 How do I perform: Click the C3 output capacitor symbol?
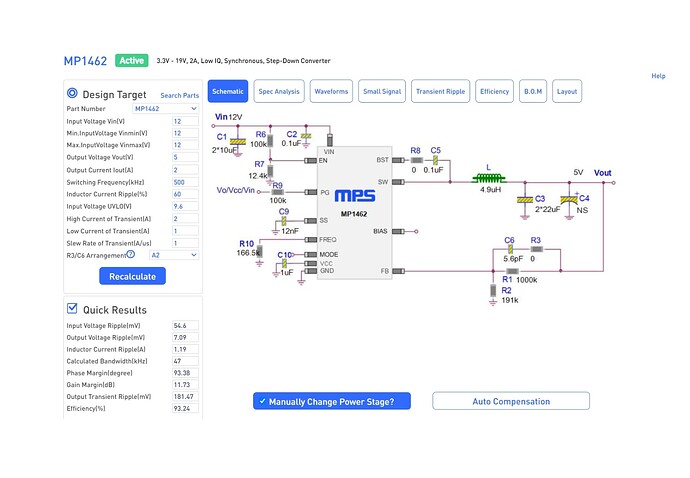click(x=525, y=200)
